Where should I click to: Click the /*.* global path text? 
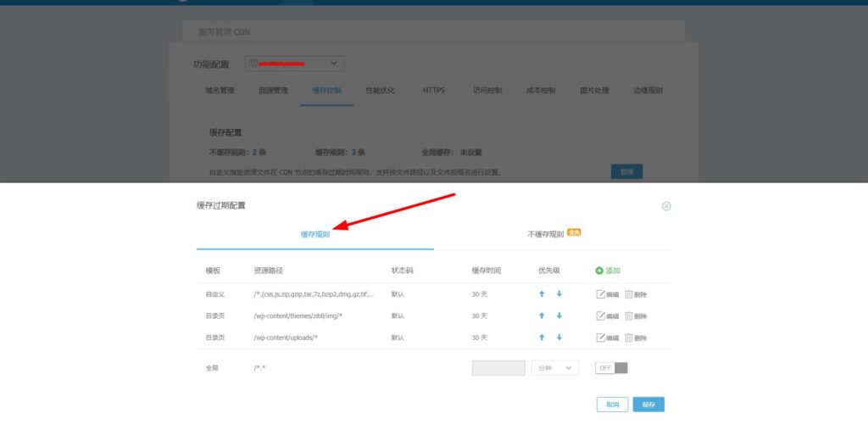(259, 368)
